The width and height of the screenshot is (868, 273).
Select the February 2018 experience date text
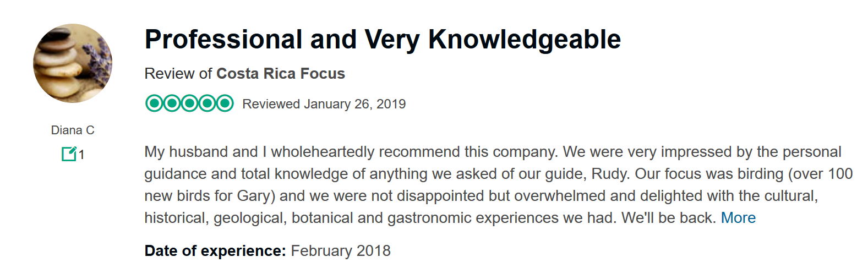tap(341, 251)
